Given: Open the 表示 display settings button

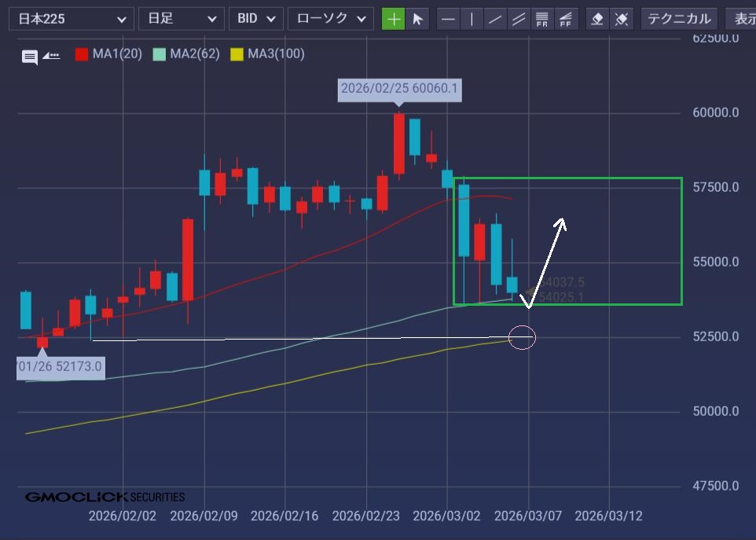Looking at the screenshot, I should (x=741, y=19).
